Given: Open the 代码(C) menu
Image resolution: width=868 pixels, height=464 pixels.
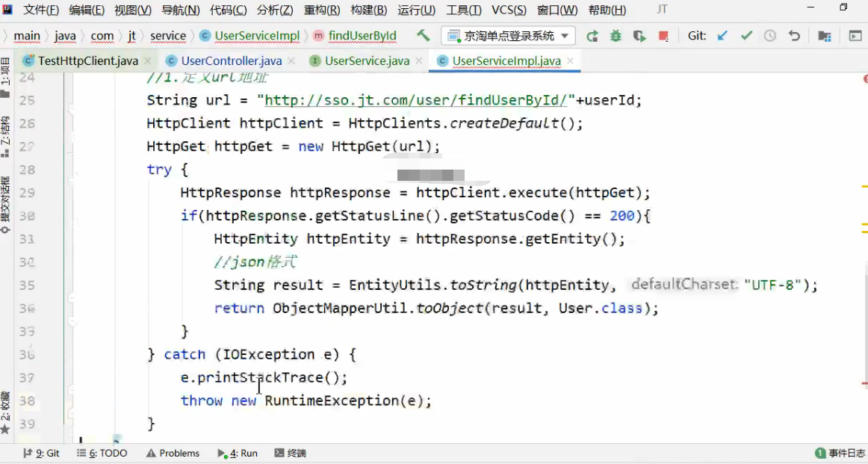Looking at the screenshot, I should pyautogui.click(x=228, y=10).
